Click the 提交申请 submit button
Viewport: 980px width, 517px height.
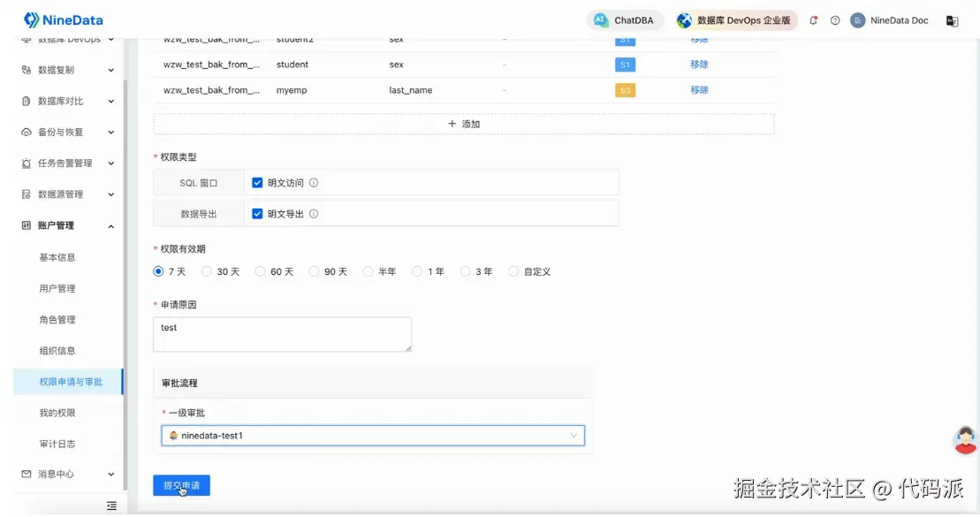(181, 485)
